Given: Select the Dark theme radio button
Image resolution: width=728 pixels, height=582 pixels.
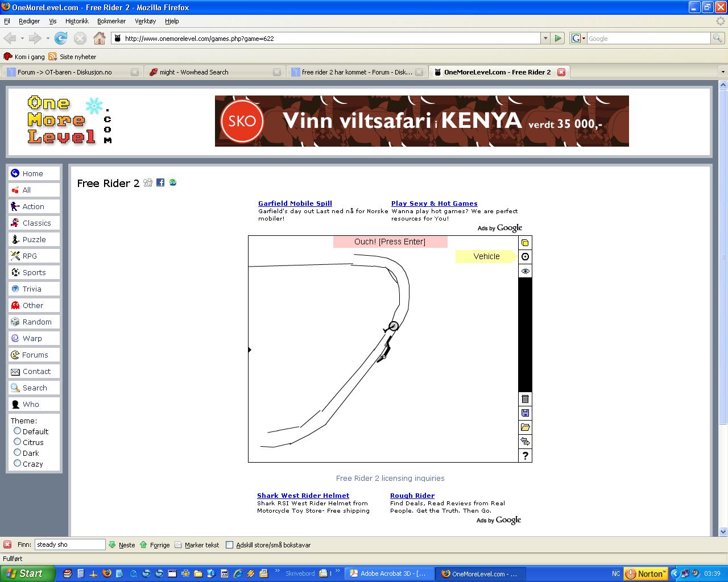Looking at the screenshot, I should point(17,452).
